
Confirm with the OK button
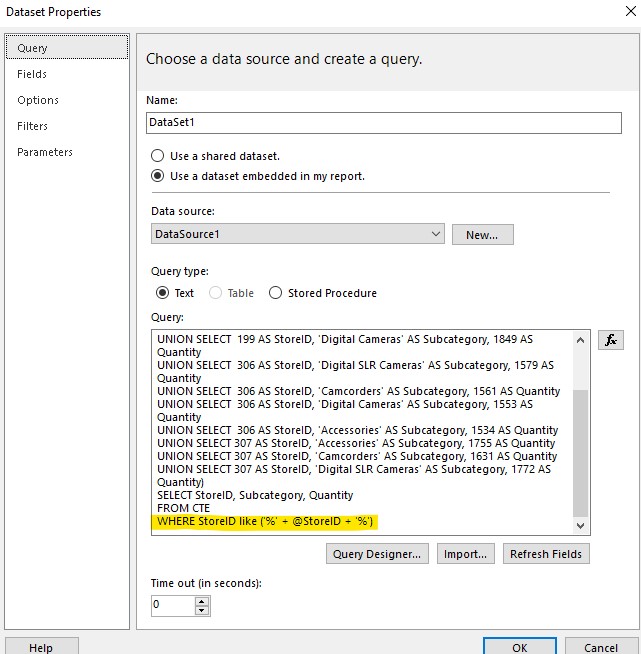coord(520,647)
